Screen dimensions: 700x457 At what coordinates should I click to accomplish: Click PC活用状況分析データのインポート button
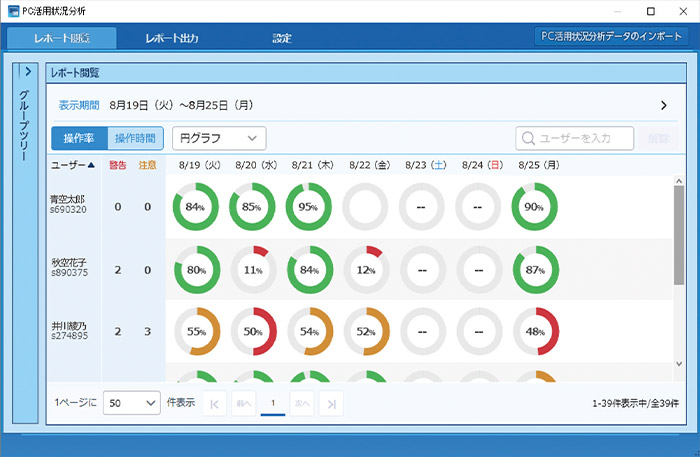pos(611,36)
